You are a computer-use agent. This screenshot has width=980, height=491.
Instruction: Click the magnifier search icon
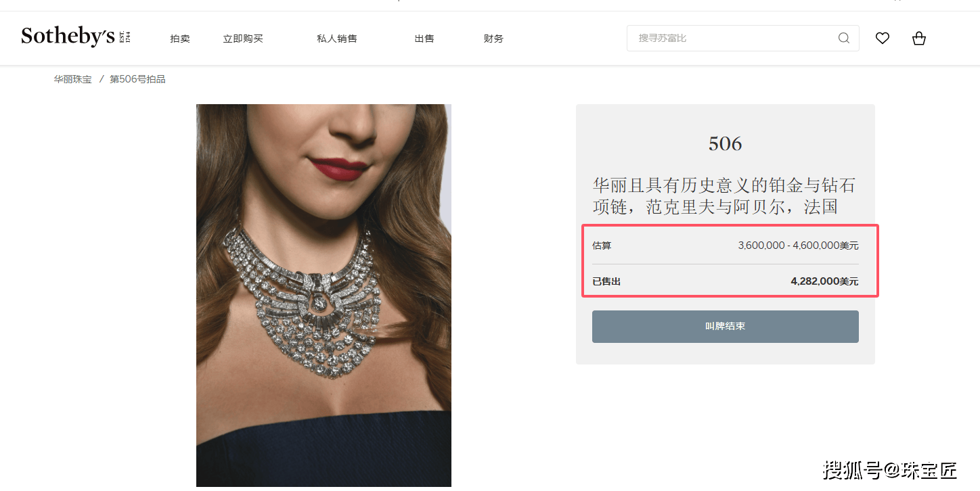(843, 38)
